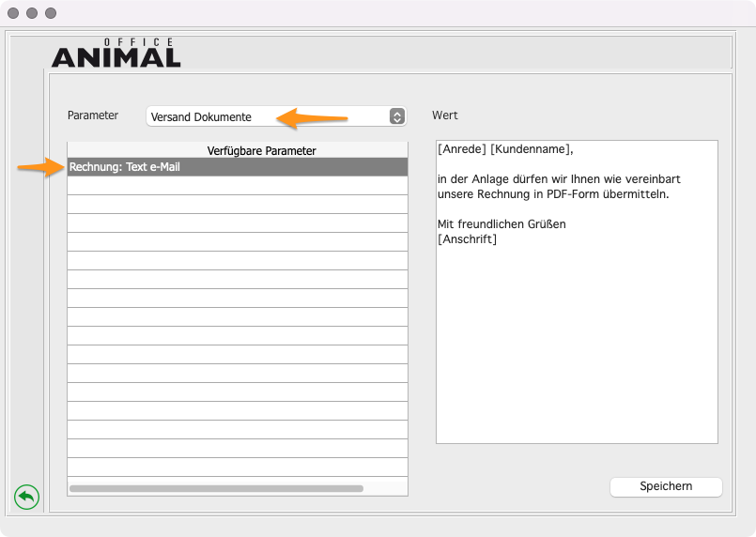Click the Wert label above the text box
Viewport: 756px width, 537px height.
click(444, 115)
